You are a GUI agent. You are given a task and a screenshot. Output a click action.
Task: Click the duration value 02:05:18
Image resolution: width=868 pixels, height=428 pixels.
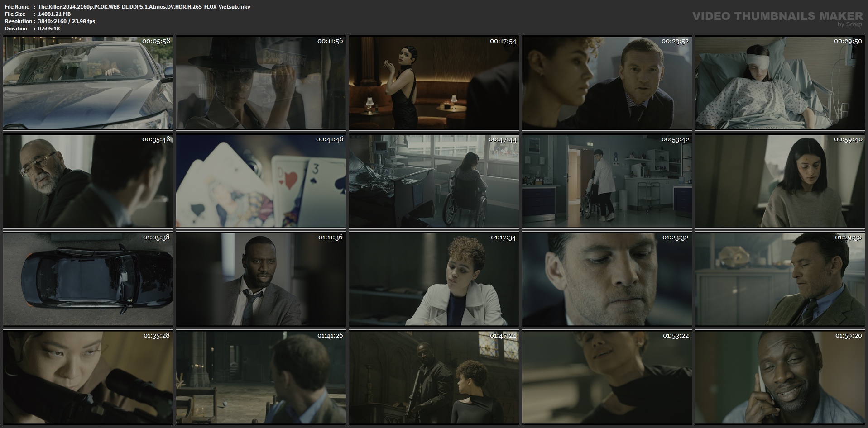pyautogui.click(x=49, y=29)
